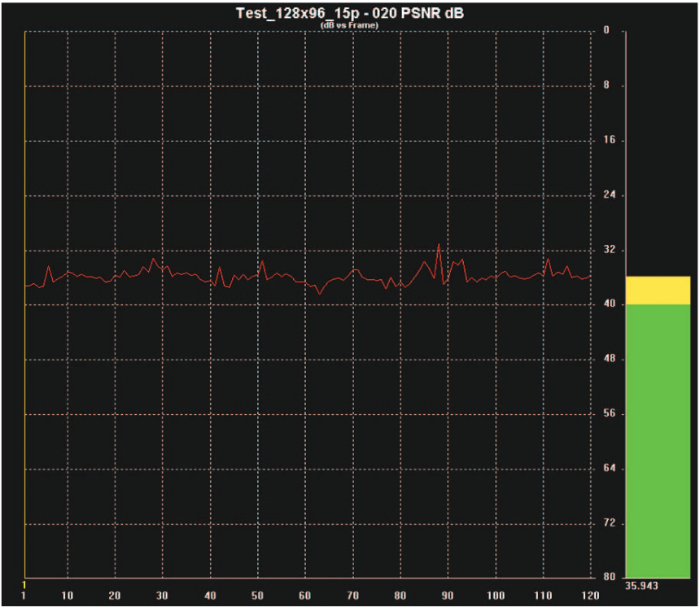Click the y-axis label 24
This screenshot has width=700, height=607.
[610, 194]
